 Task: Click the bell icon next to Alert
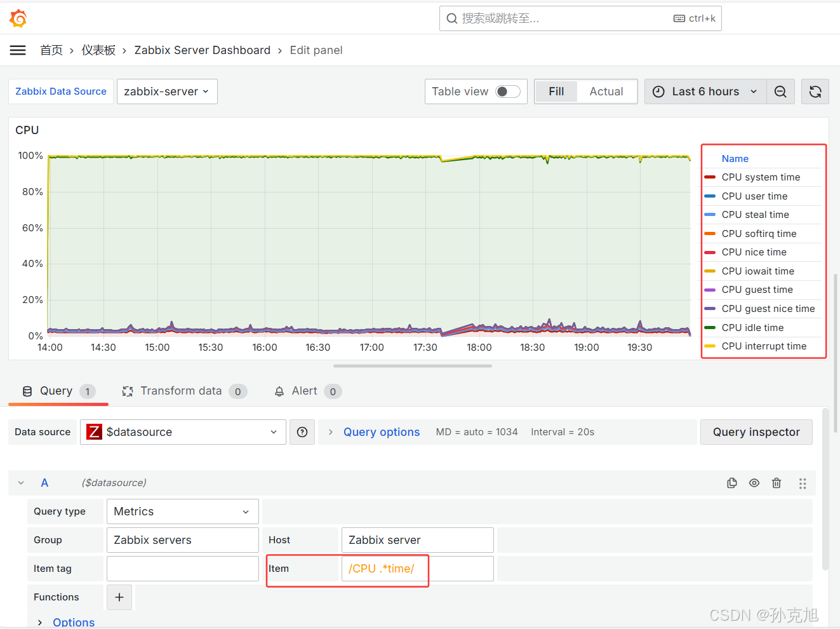[x=279, y=391]
